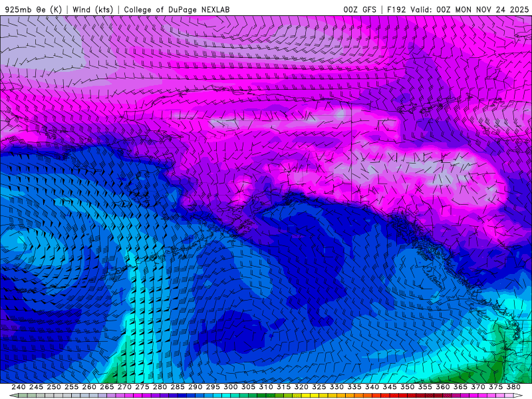532x399 pixels.
Task: Pick the 325 color scale label
Action: [319, 387]
